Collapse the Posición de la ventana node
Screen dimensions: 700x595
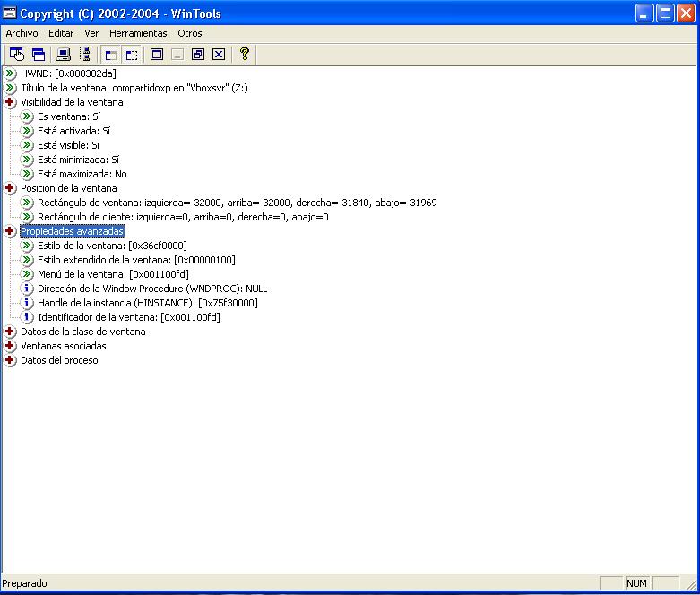[x=10, y=188]
